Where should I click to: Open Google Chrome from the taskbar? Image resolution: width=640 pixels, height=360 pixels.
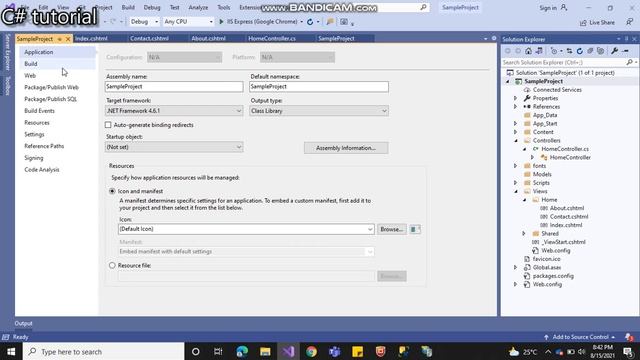click(x=311, y=351)
